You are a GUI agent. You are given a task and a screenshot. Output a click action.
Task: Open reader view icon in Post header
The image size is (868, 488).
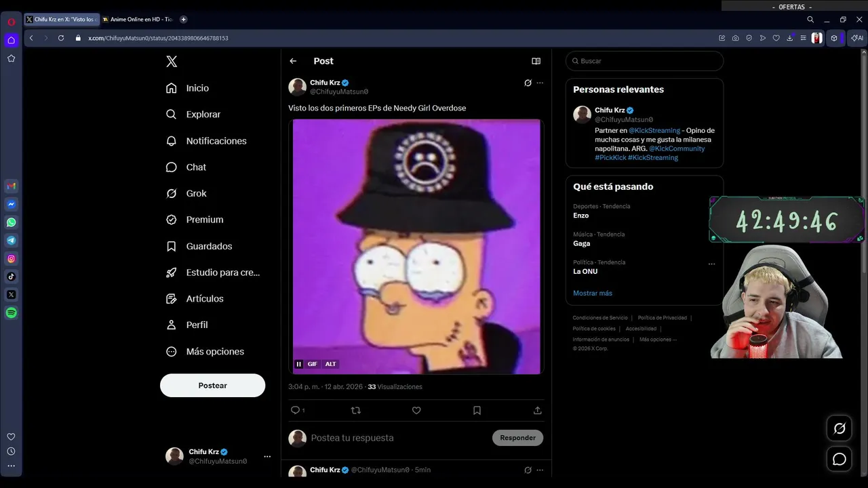pos(536,61)
